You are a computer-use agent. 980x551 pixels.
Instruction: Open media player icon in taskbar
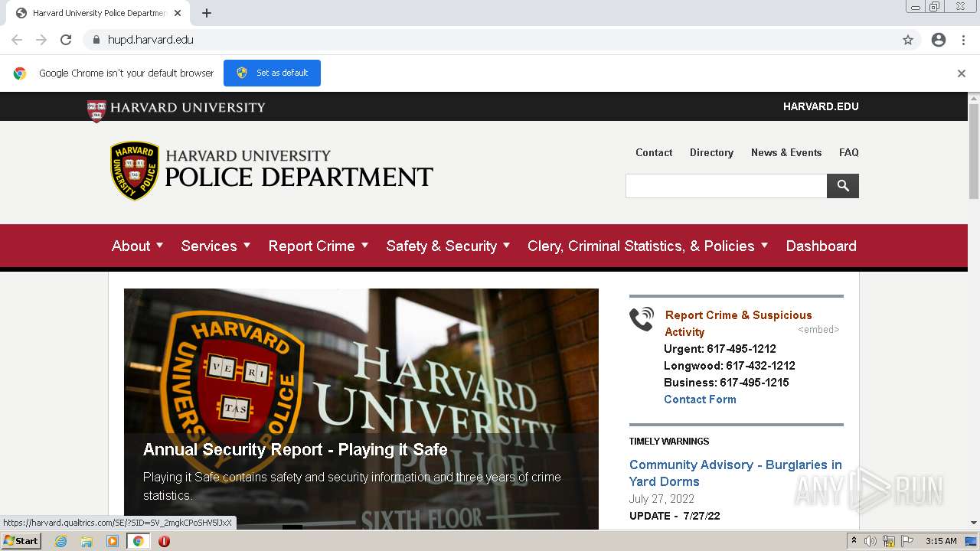113,541
